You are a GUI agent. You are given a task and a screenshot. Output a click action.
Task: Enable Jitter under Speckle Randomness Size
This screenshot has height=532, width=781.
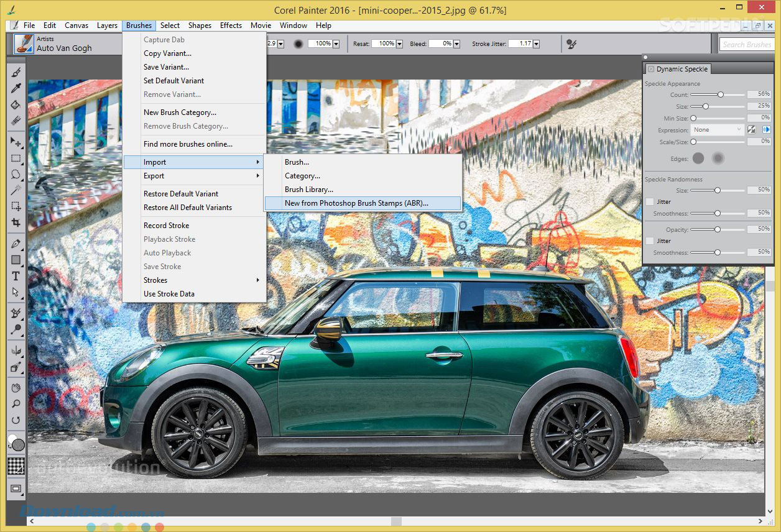coord(650,202)
